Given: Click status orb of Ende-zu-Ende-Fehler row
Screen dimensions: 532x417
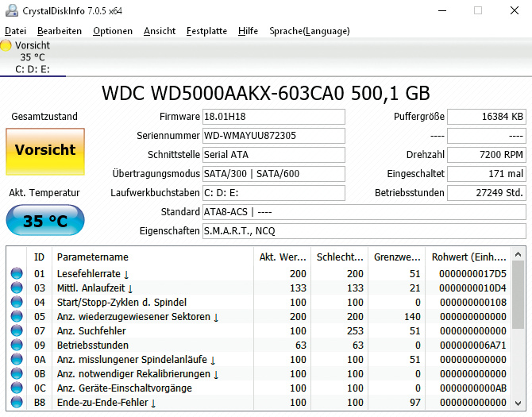Looking at the screenshot, I should point(17,402).
